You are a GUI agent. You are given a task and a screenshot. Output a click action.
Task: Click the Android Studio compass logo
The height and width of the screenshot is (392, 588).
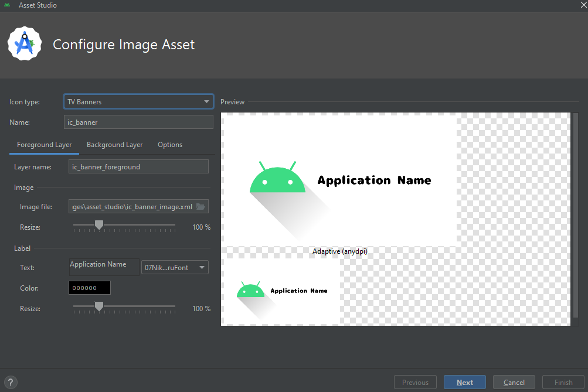tap(25, 44)
